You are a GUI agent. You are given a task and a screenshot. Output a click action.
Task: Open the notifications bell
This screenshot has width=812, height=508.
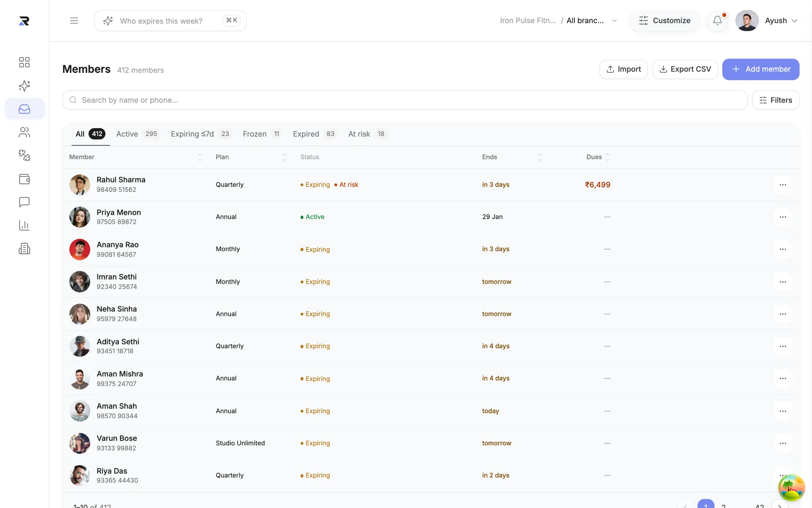pos(717,20)
